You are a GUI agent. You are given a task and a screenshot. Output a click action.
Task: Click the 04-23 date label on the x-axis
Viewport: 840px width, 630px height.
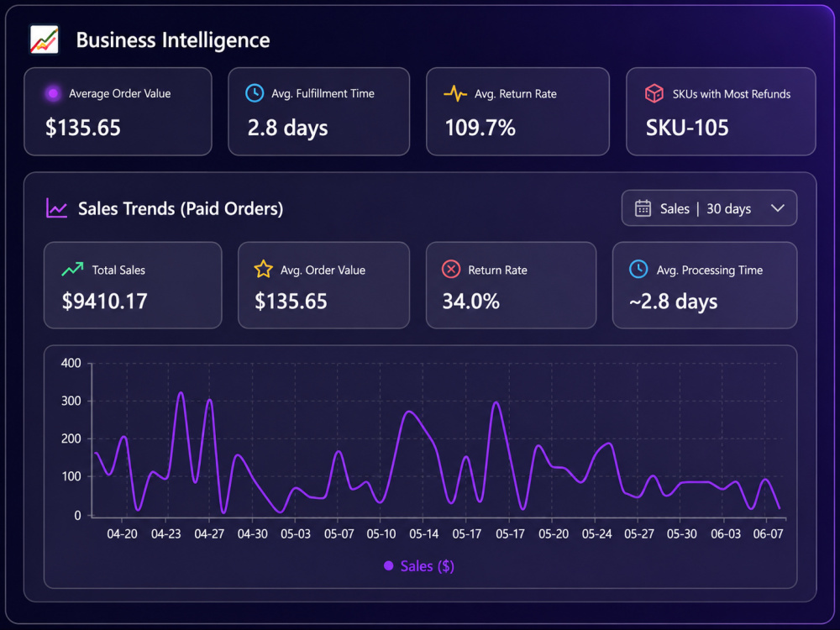[x=166, y=534]
